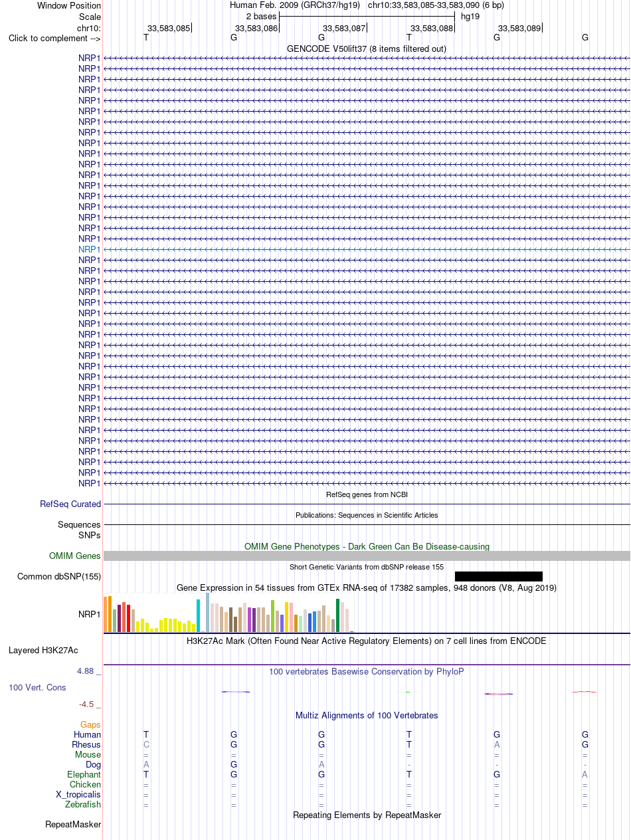Click the Elephant species label
Viewport: 631px width, 840px height.
click(x=84, y=774)
